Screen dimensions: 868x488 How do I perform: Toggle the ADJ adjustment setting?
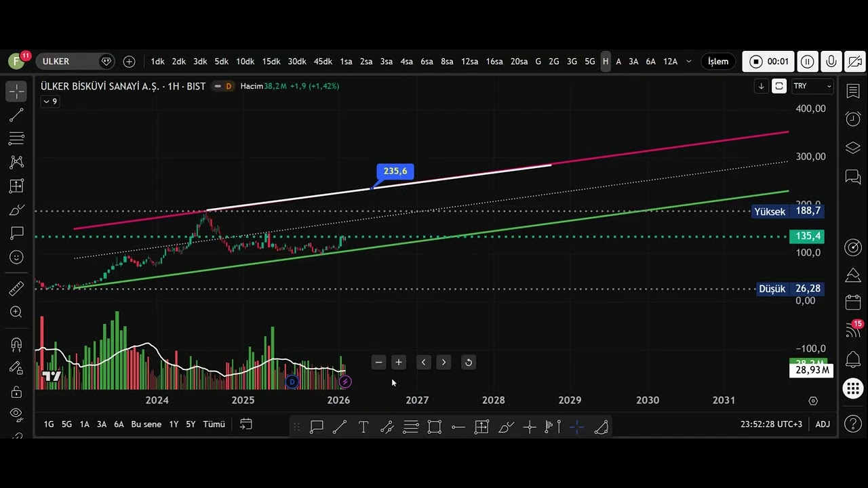(x=823, y=424)
